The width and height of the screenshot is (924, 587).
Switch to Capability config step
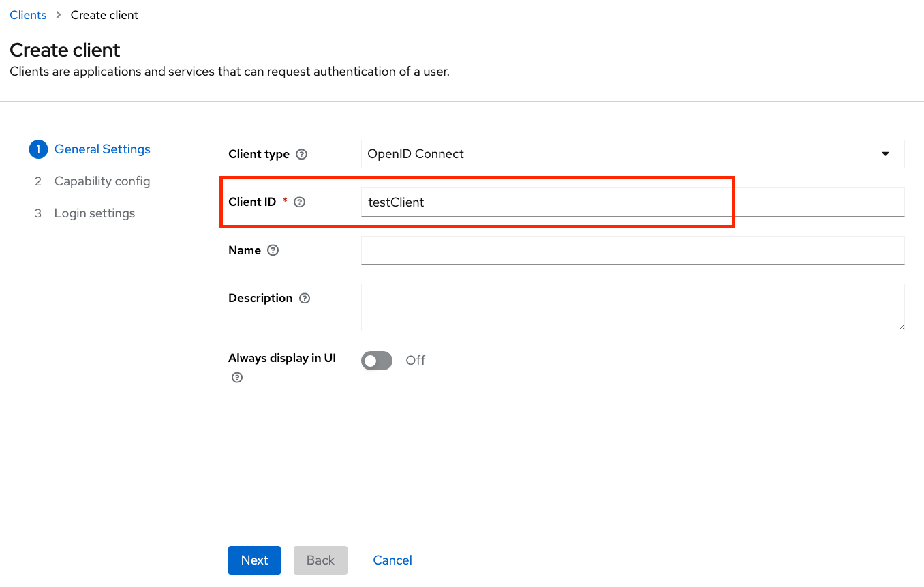coord(102,181)
